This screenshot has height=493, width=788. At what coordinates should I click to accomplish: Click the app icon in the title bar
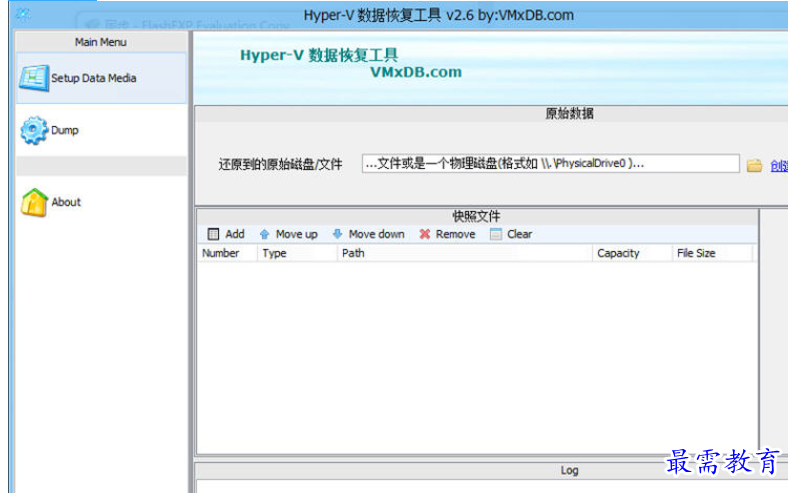tap(23, 15)
